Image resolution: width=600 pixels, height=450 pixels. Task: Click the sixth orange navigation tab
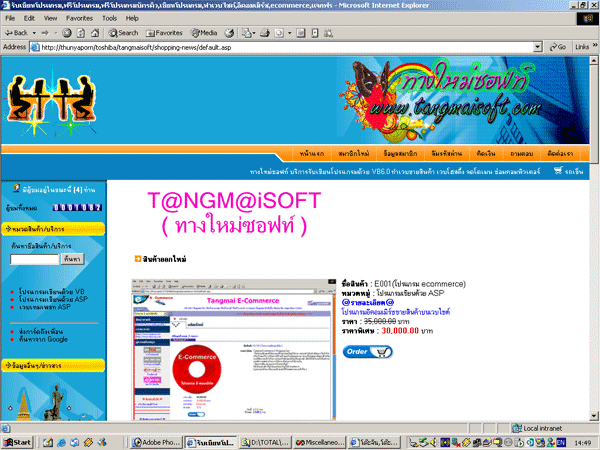coord(522,154)
